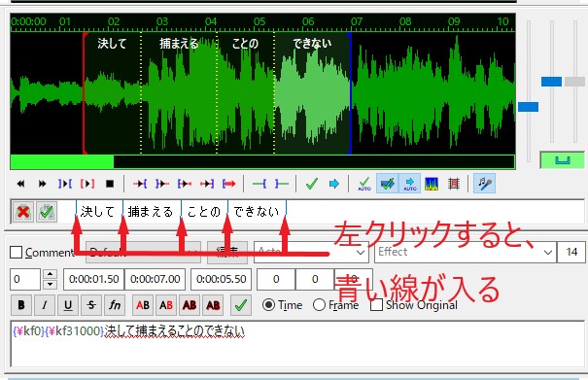Go to next line in audio toolbar
588x380 pixels.
coord(43,184)
